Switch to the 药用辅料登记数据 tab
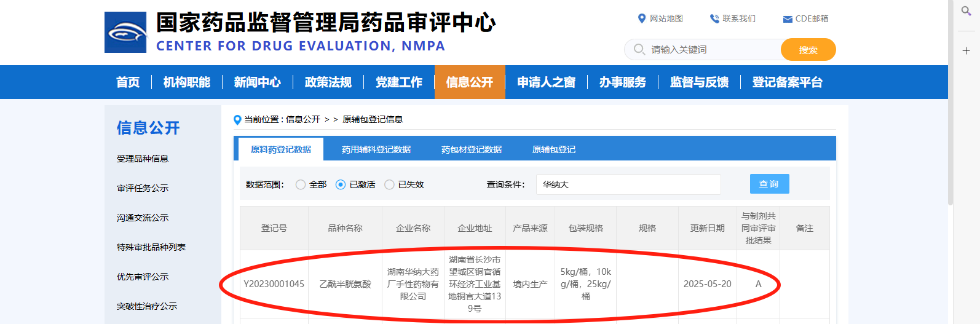This screenshot has width=980, height=324. 376,149
